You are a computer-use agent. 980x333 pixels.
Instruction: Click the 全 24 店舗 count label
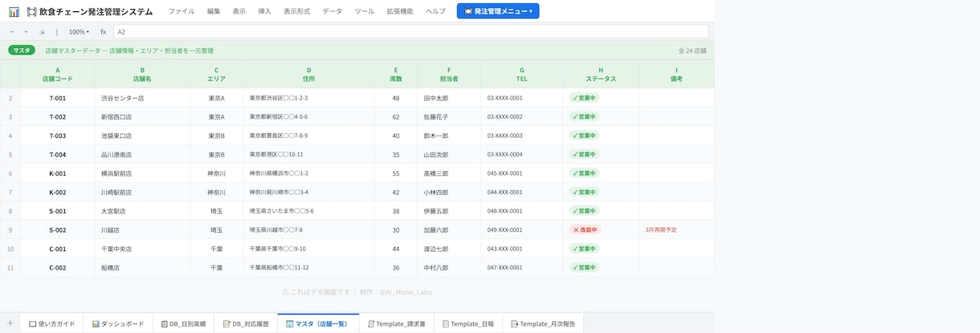[x=692, y=51]
